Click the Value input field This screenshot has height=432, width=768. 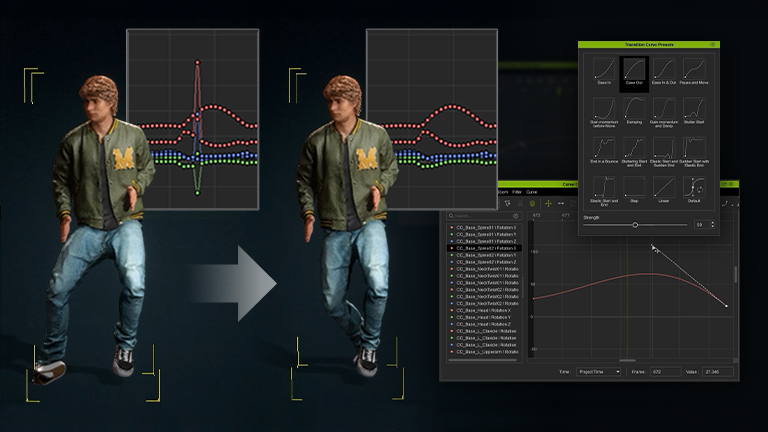pyautogui.click(x=716, y=372)
